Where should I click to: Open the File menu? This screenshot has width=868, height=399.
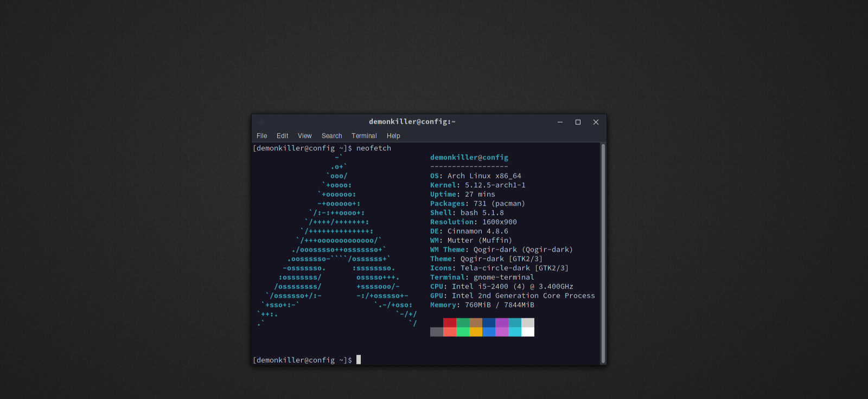(x=261, y=136)
